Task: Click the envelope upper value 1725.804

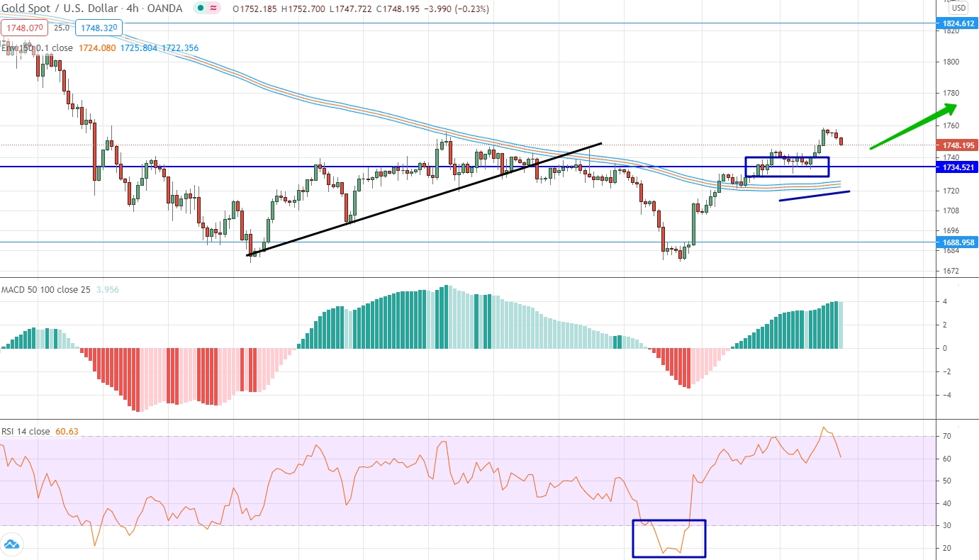Action: click(x=138, y=48)
